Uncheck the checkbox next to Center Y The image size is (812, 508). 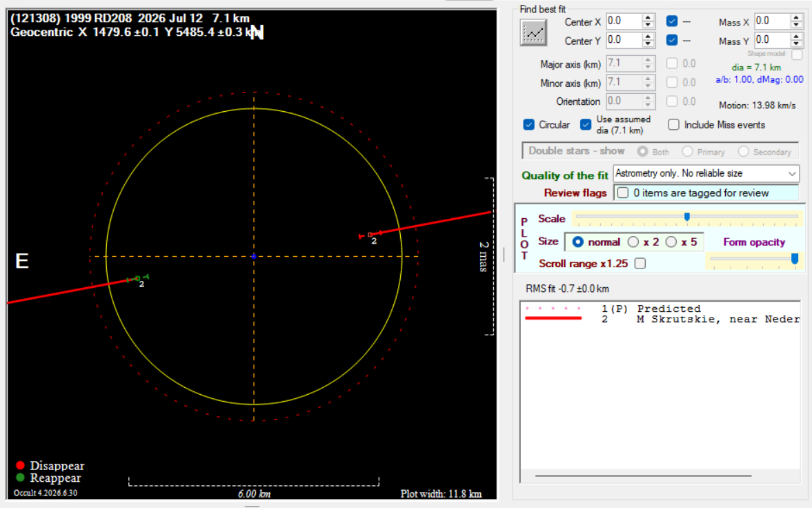672,40
